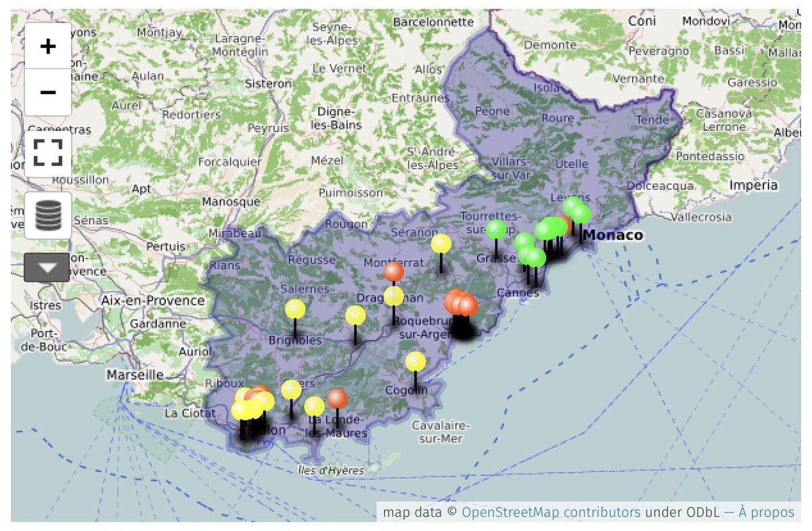The image size is (812, 531).
Task: Select the yellow marker between Brignoles and Draguignan
Action: point(355,316)
